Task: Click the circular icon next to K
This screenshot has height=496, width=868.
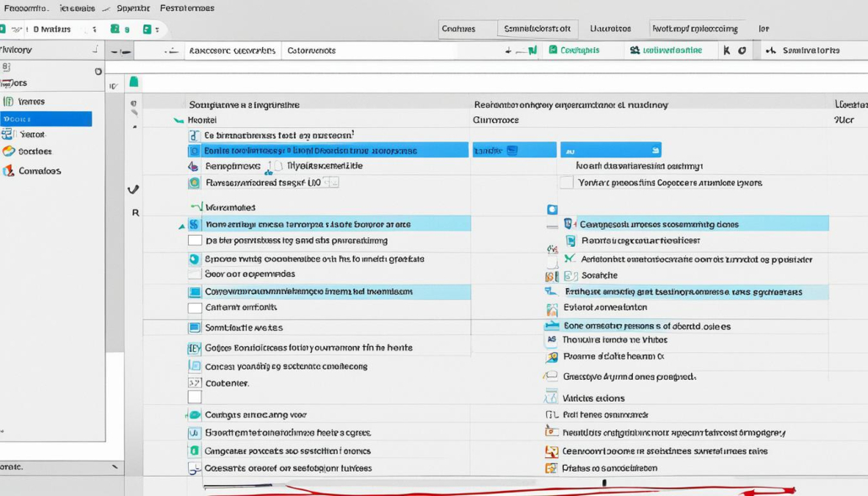Action: (x=742, y=51)
